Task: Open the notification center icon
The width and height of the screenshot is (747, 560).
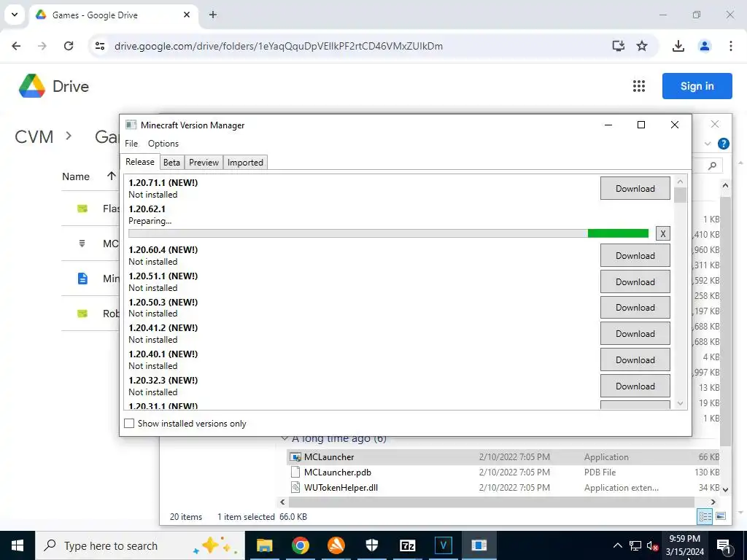Action: tap(723, 545)
